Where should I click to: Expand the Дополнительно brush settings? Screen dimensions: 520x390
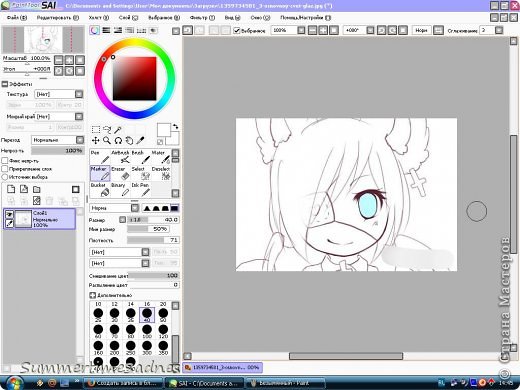(93, 295)
